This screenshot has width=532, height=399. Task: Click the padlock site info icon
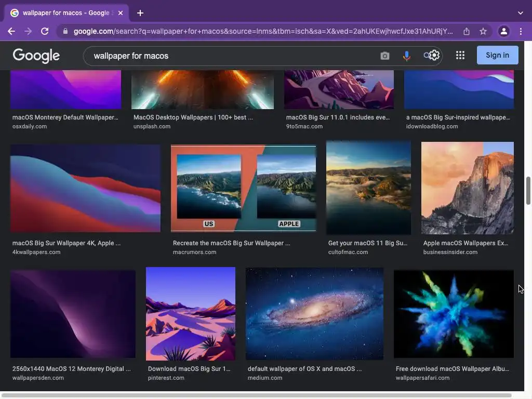65,31
